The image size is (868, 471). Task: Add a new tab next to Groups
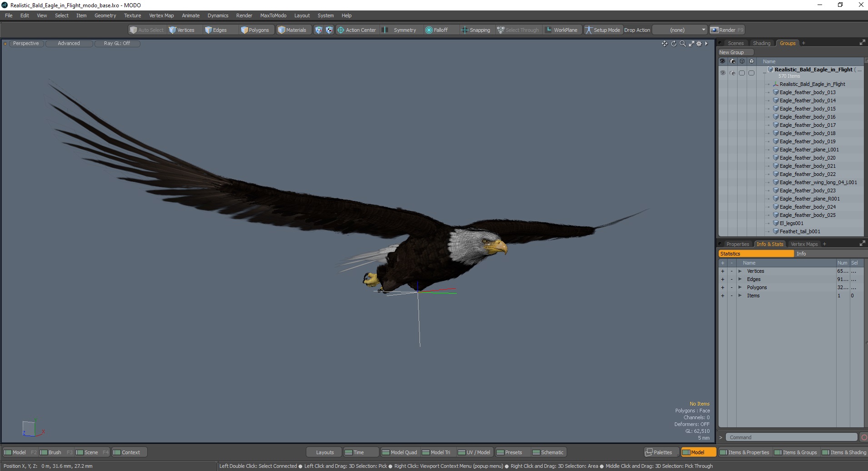click(x=803, y=43)
